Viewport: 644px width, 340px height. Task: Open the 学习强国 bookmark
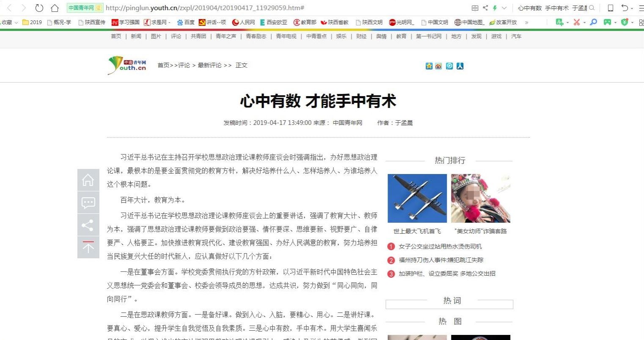pyautogui.click(x=126, y=22)
